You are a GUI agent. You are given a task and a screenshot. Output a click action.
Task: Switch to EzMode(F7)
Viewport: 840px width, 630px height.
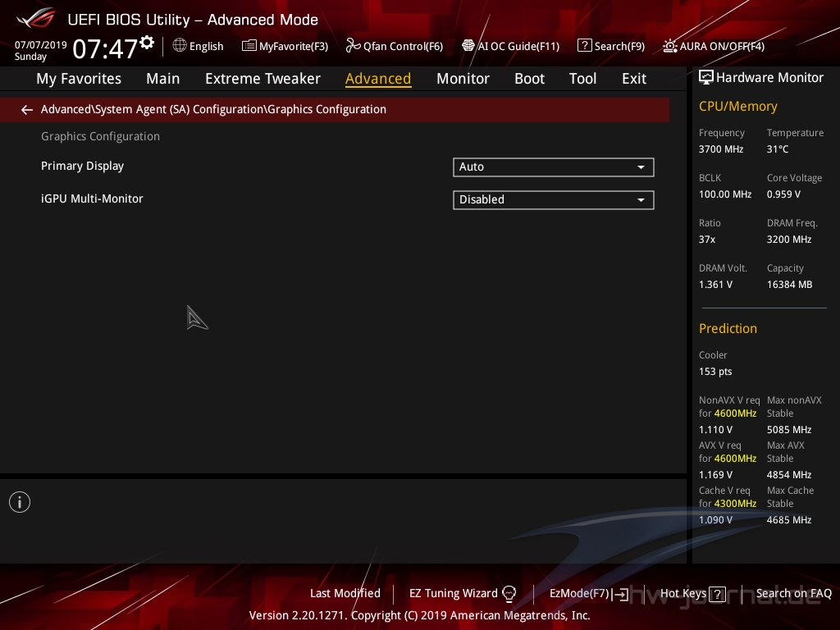coord(579,594)
